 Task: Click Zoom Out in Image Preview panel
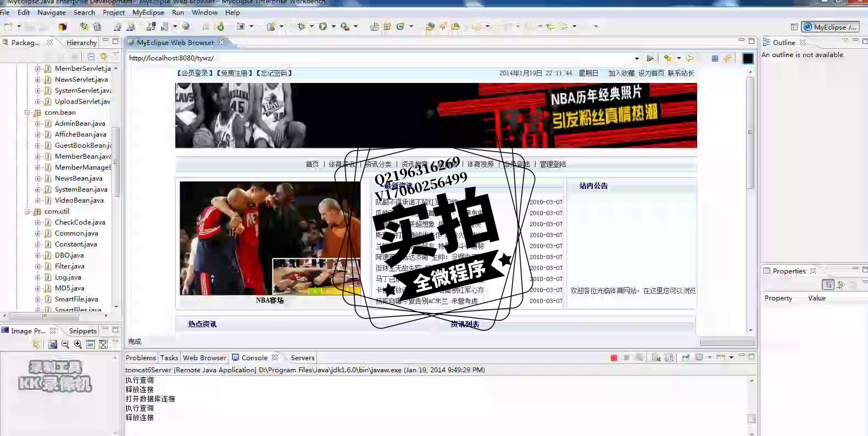65,344
